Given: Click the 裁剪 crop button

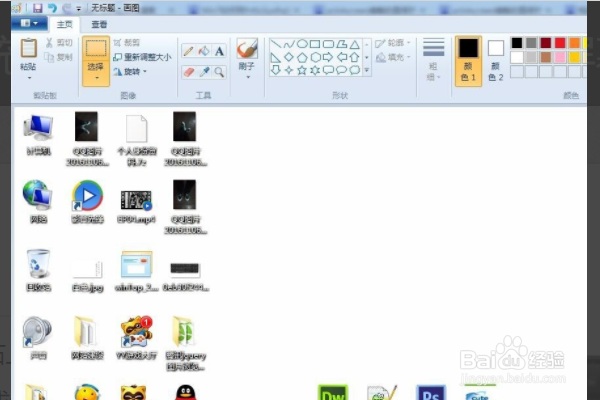Looking at the screenshot, I should click(x=127, y=43).
